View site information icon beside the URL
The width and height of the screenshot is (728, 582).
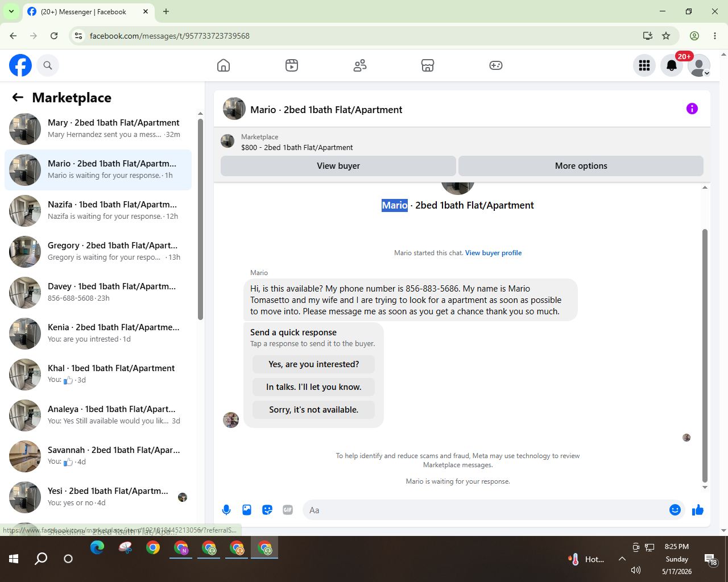[78, 36]
